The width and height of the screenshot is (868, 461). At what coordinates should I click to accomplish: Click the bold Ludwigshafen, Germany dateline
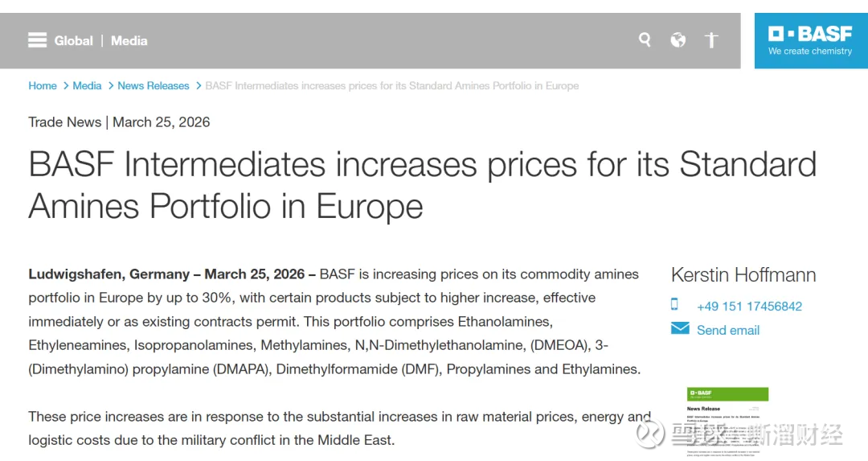(172, 274)
